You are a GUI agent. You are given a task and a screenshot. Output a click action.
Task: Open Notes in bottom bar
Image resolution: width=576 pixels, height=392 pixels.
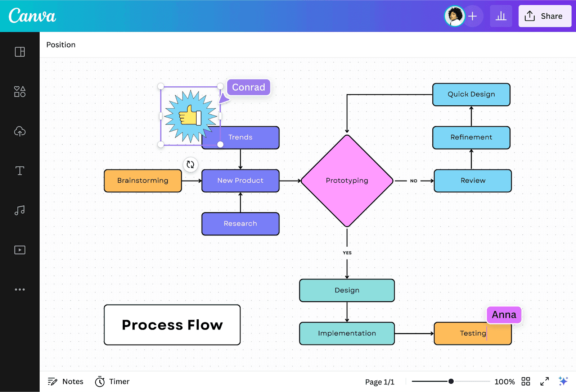coord(66,381)
